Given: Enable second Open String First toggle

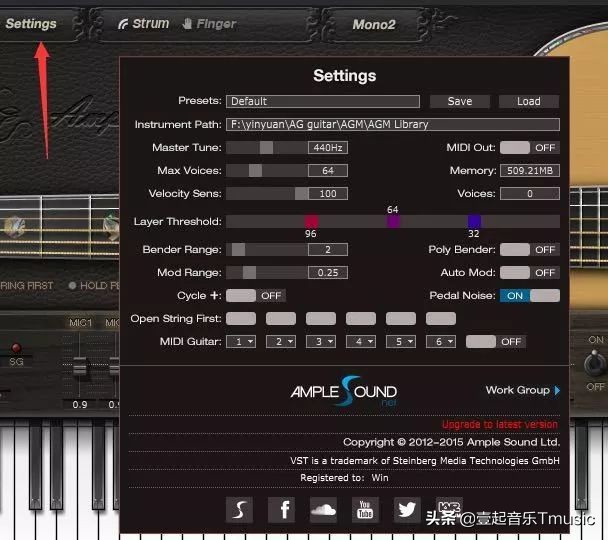Looking at the screenshot, I should click(281, 319).
